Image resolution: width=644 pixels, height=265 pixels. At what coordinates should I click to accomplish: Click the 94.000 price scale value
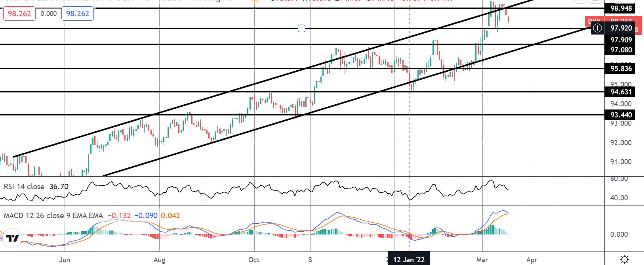pyautogui.click(x=621, y=104)
